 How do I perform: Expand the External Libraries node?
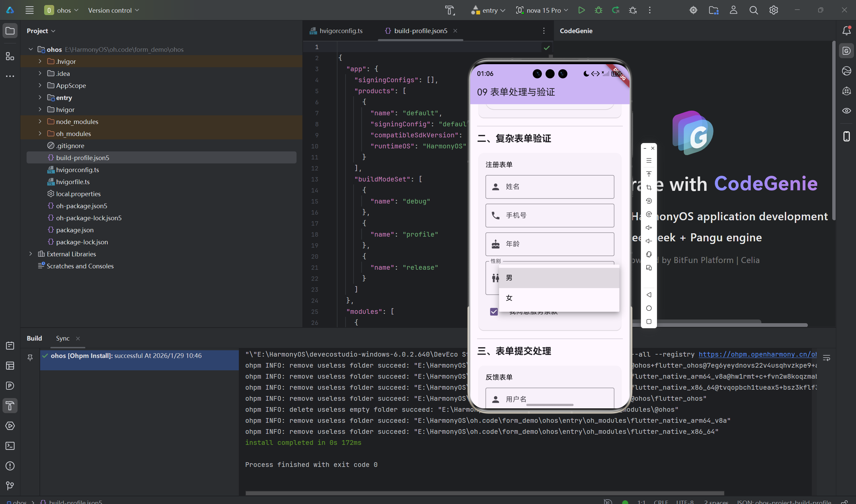click(30, 254)
